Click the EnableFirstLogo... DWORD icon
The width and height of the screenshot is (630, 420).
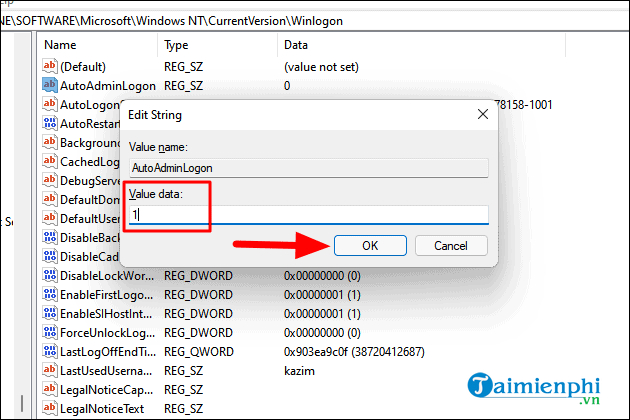[x=49, y=295]
